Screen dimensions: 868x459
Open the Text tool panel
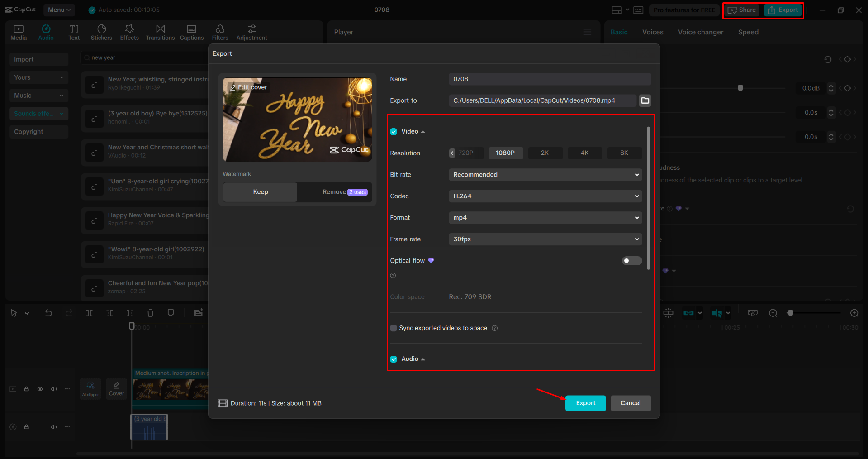point(74,32)
